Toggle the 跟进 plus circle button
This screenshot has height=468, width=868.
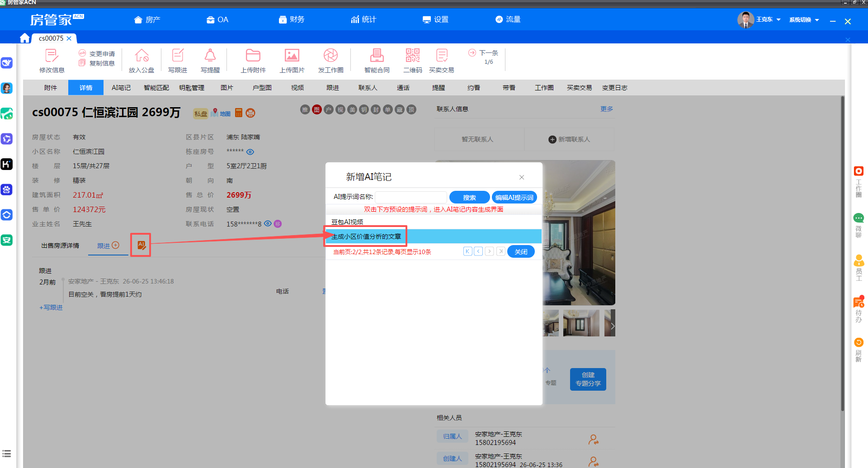(116, 245)
